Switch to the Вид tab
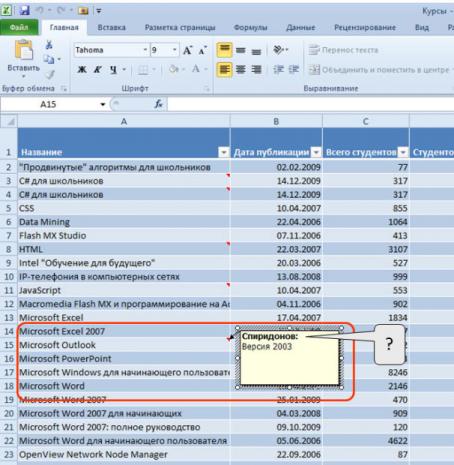Viewport: 454px width, 465px height. (x=422, y=27)
